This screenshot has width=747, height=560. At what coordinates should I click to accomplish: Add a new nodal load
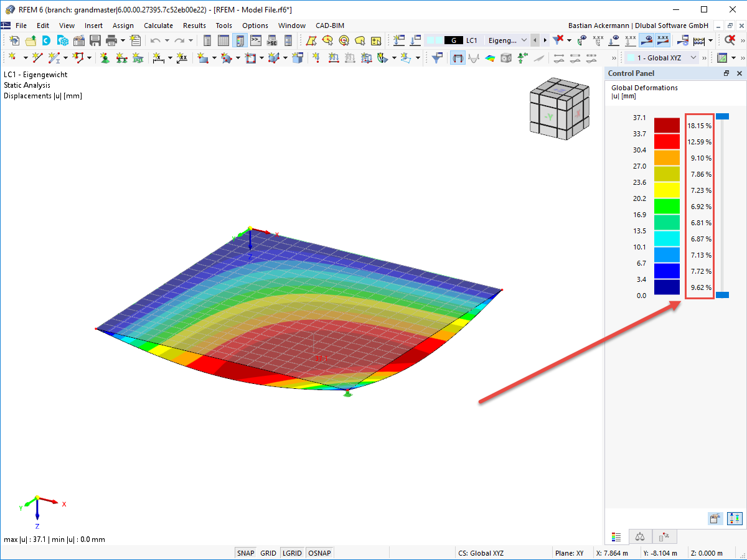[316, 58]
